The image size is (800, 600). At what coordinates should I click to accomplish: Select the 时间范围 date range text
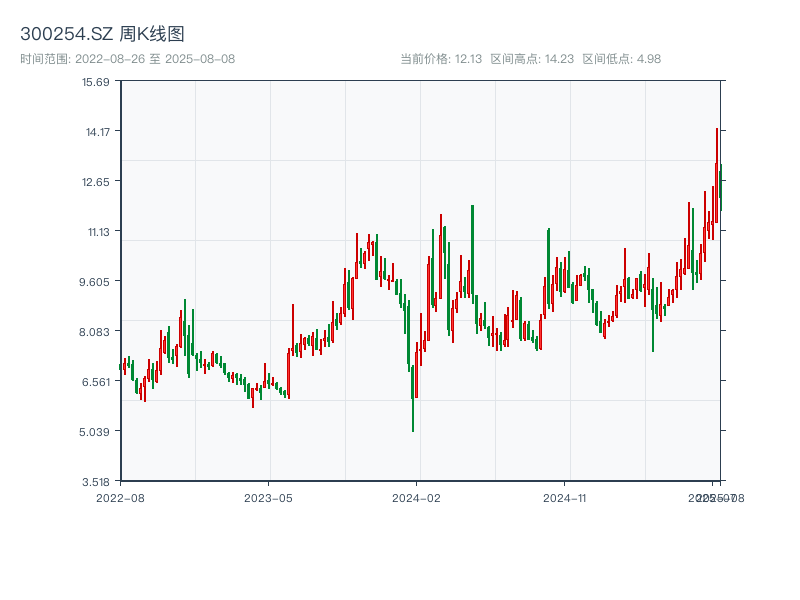click(x=127, y=59)
